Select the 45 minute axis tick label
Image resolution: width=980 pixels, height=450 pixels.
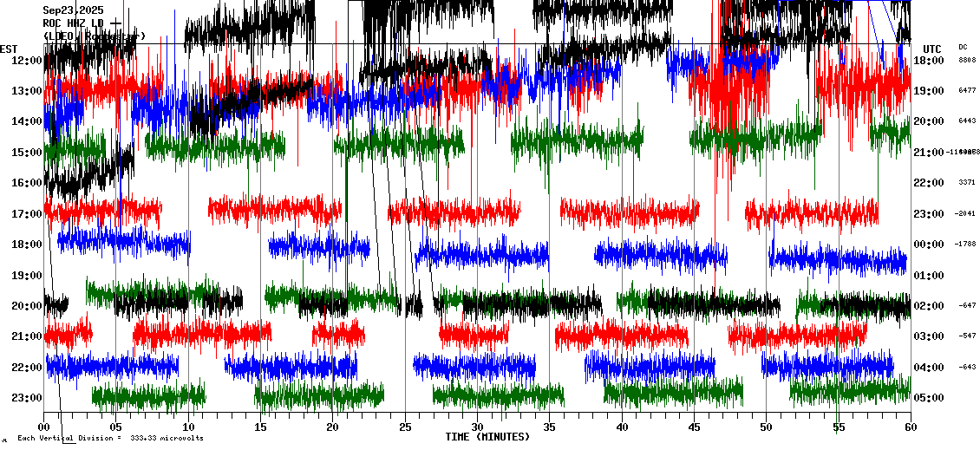pyautogui.click(x=694, y=427)
